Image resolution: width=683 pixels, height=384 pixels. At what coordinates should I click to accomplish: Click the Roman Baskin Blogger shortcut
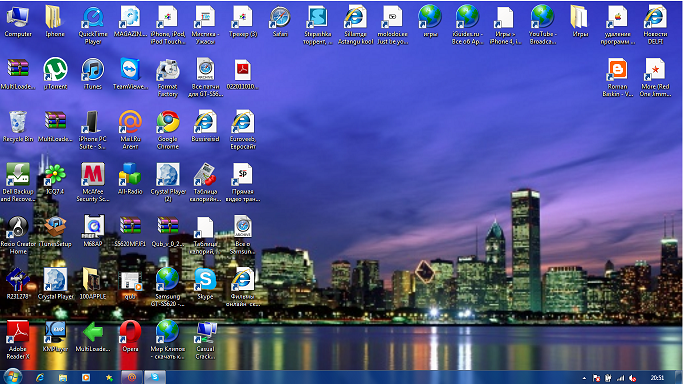click(618, 77)
